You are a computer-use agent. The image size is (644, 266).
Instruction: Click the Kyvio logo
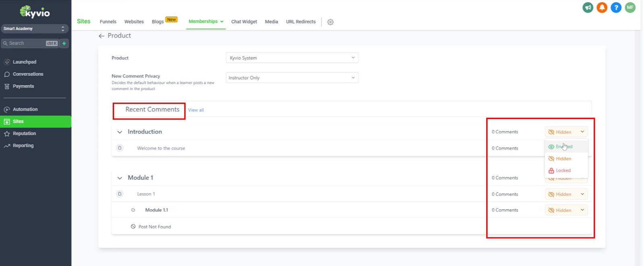tap(35, 12)
